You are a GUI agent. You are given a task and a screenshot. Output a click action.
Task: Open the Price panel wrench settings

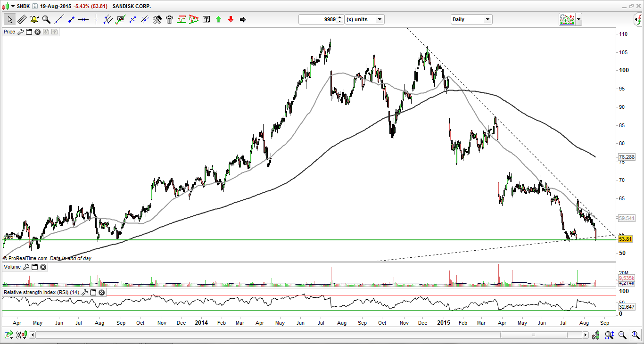20,32
